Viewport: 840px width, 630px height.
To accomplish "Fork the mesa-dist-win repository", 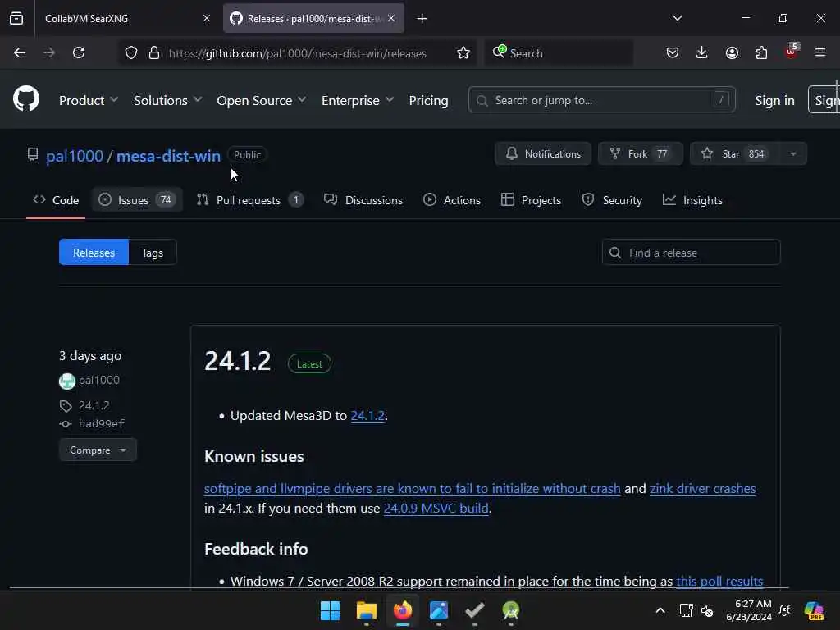I will [x=640, y=153].
